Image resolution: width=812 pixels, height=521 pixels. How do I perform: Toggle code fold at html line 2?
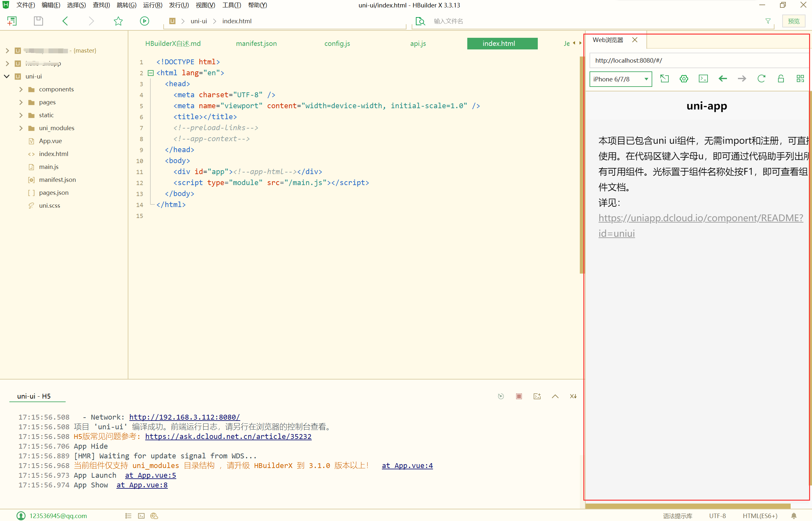[151, 73]
